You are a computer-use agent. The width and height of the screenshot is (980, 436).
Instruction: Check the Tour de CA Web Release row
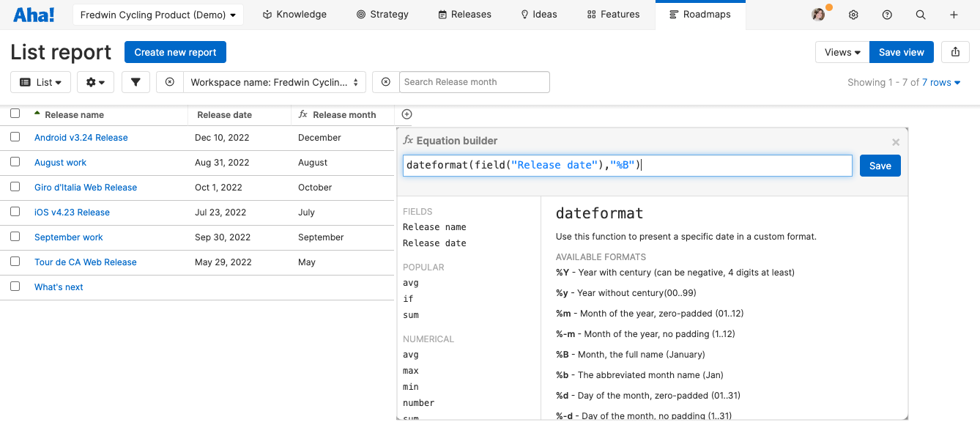pyautogui.click(x=15, y=262)
